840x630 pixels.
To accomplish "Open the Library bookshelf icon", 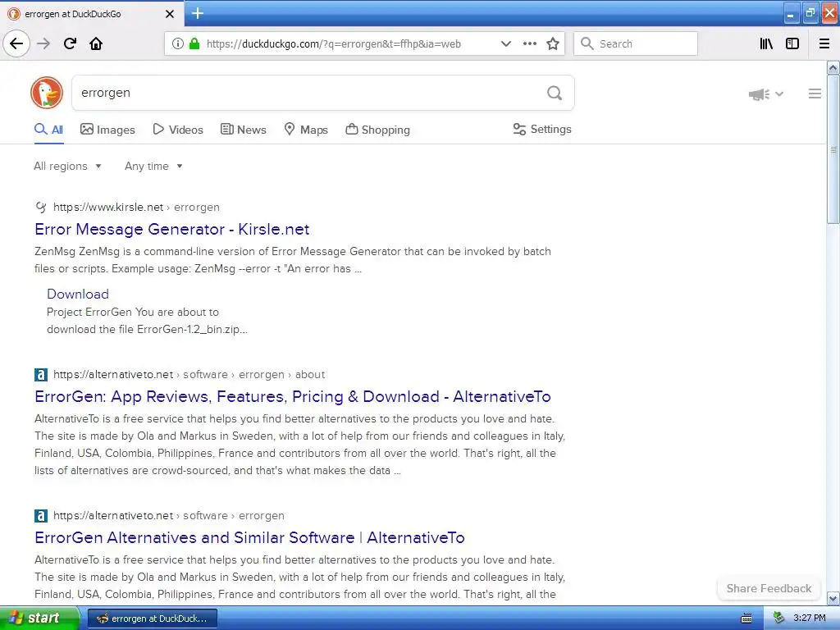I will click(x=766, y=43).
